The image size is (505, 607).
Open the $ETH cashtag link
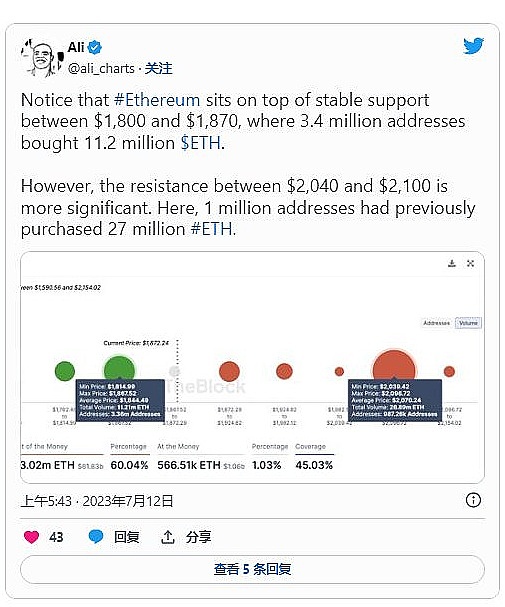click(201, 143)
